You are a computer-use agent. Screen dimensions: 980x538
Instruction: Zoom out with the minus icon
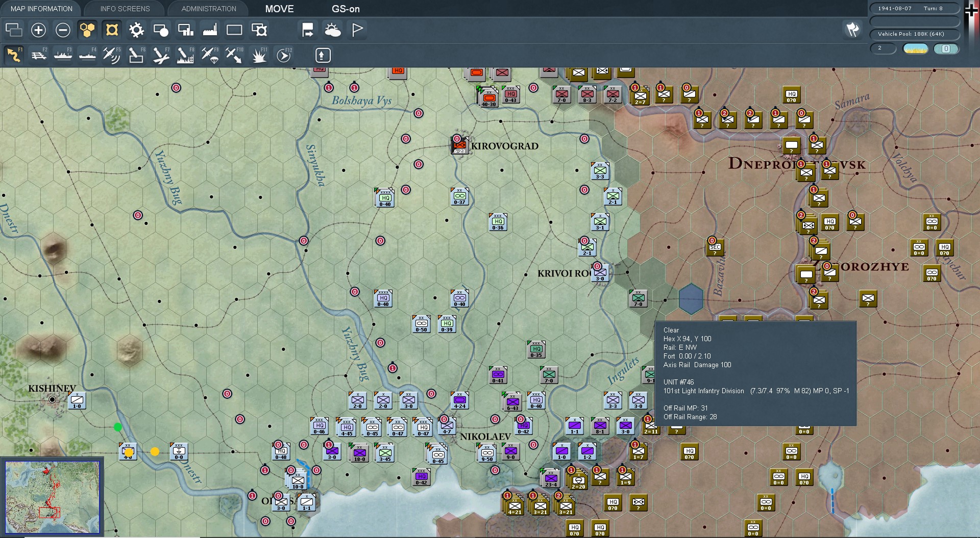(x=63, y=30)
